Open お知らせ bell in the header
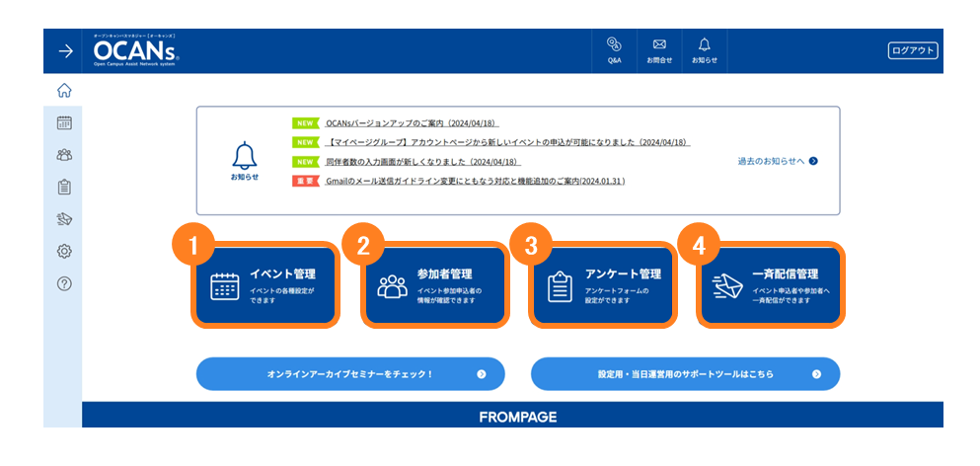The height and width of the screenshot is (466, 980). (x=705, y=50)
